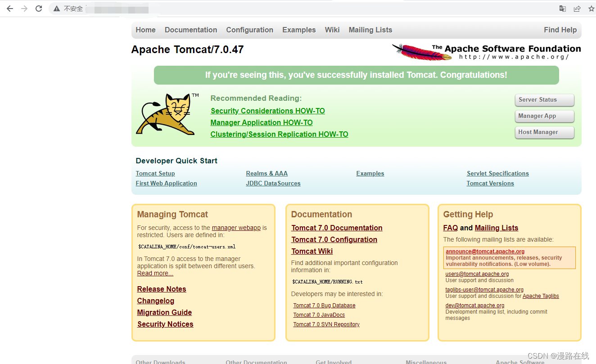Open the translate page icon

[x=563, y=9]
